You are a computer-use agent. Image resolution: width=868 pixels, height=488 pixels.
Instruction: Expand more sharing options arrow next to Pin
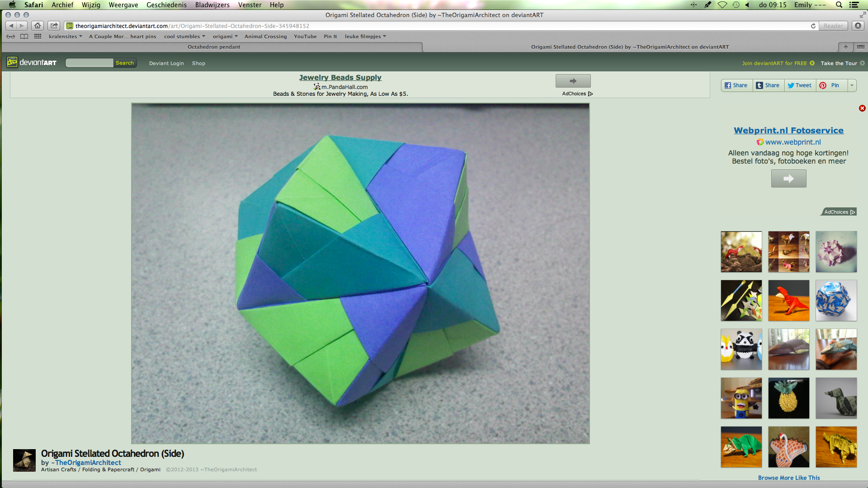point(852,85)
